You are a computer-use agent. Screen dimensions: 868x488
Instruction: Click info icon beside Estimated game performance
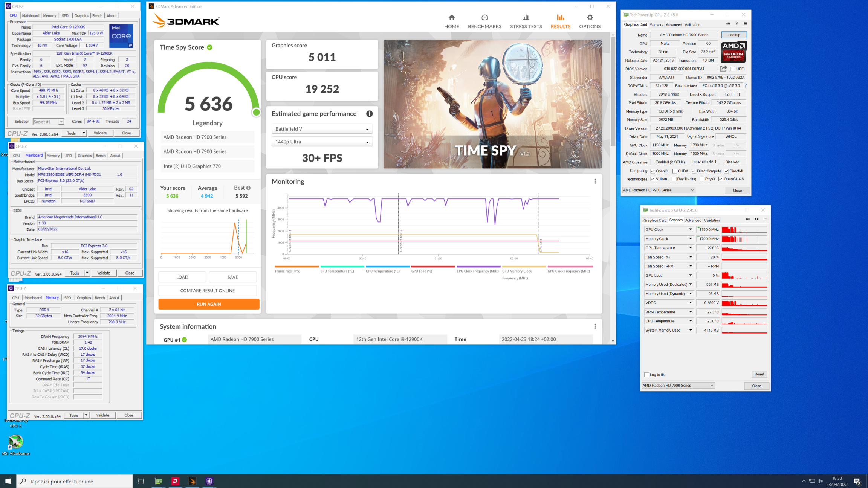point(369,114)
